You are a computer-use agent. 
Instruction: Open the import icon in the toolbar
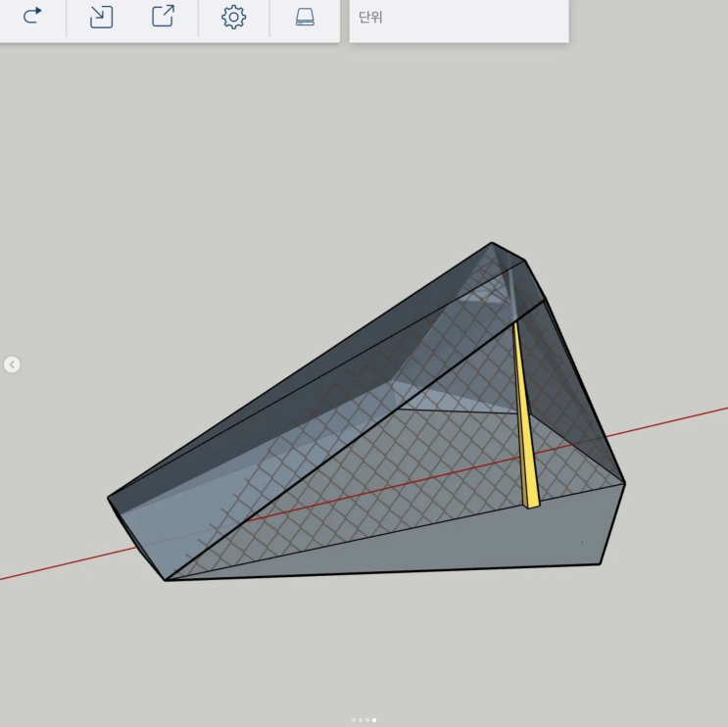[101, 17]
